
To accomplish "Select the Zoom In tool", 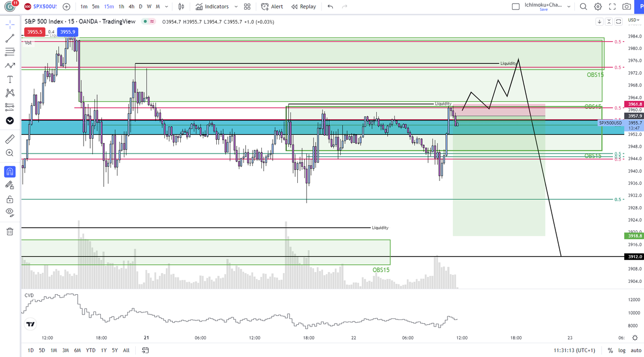I will [x=10, y=153].
